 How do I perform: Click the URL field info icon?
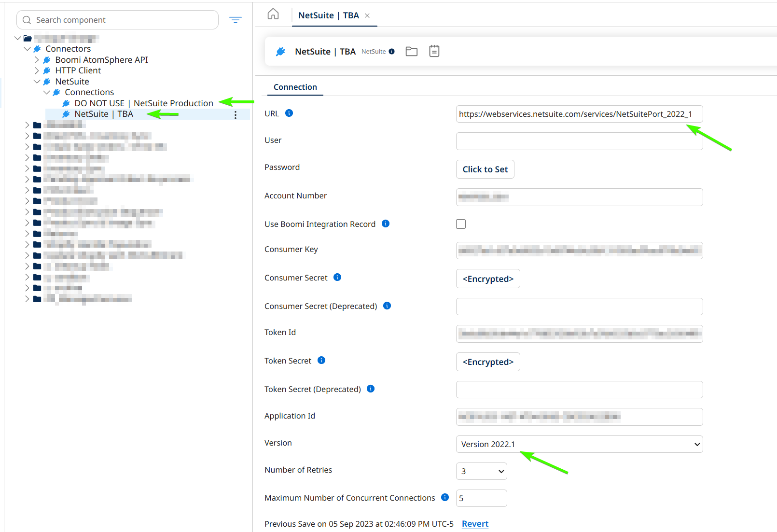[289, 113]
